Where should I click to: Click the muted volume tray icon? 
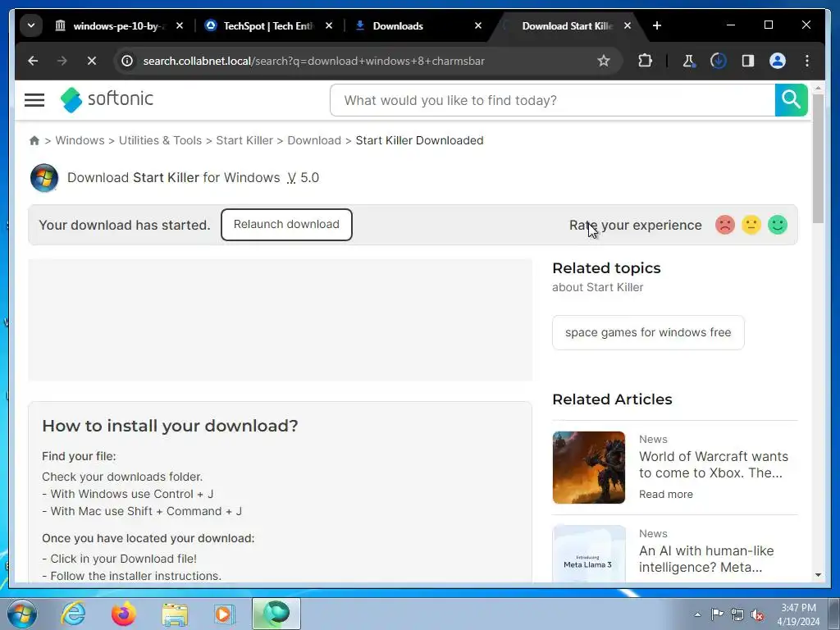point(757,614)
